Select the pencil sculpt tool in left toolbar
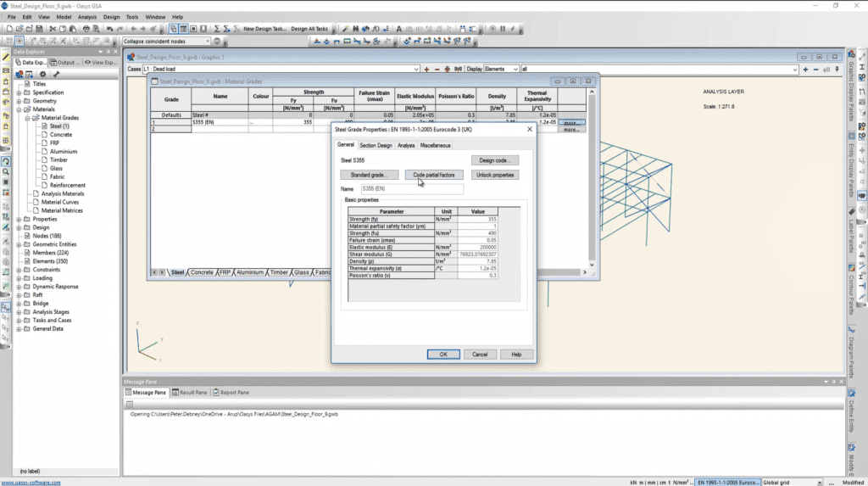868x486 pixels. (x=6, y=57)
